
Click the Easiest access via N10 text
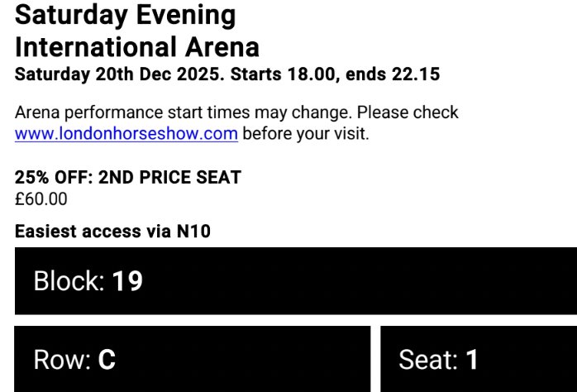(x=112, y=232)
